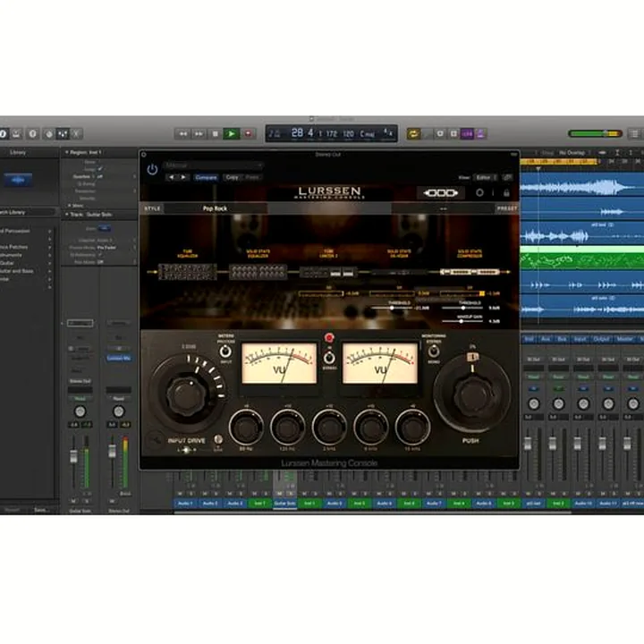Open the View Editor dropdown
The height and width of the screenshot is (644, 644).
pyautogui.click(x=486, y=177)
